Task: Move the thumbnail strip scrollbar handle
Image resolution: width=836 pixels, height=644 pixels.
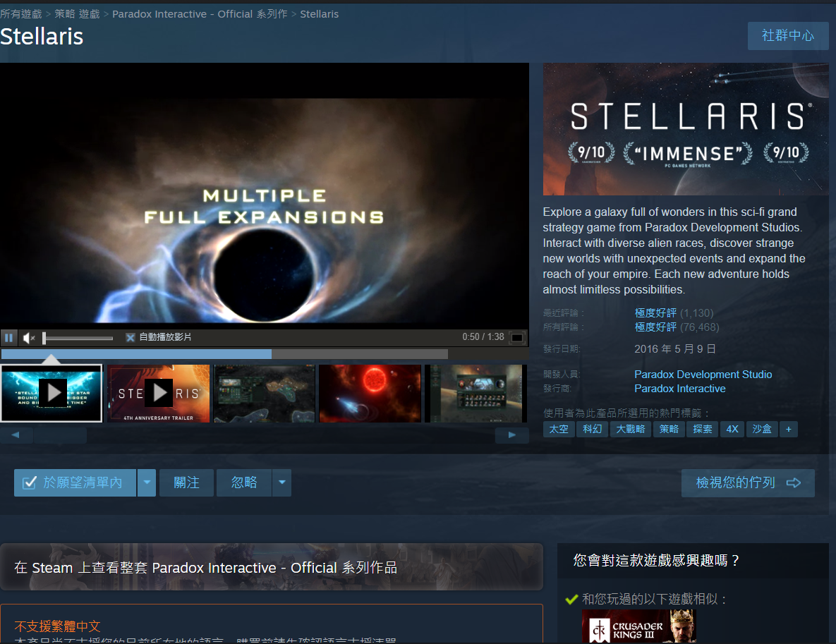Action: [x=60, y=435]
